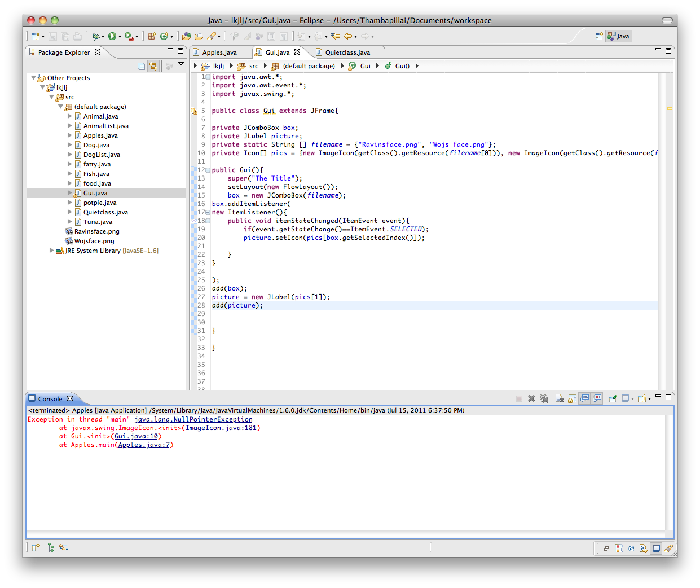Toggle Link with Editor in Package Explorer

[153, 66]
